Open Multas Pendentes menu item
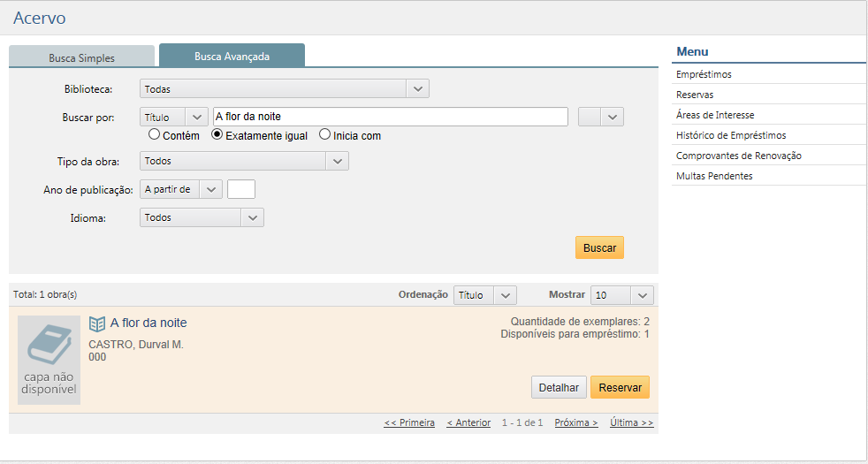The height and width of the screenshot is (464, 868). tap(714, 176)
